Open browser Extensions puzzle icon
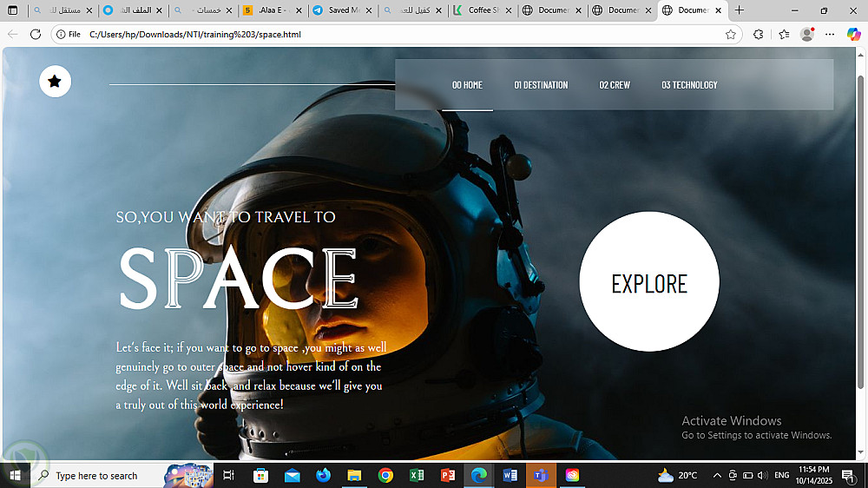This screenshot has height=488, width=868. [759, 35]
